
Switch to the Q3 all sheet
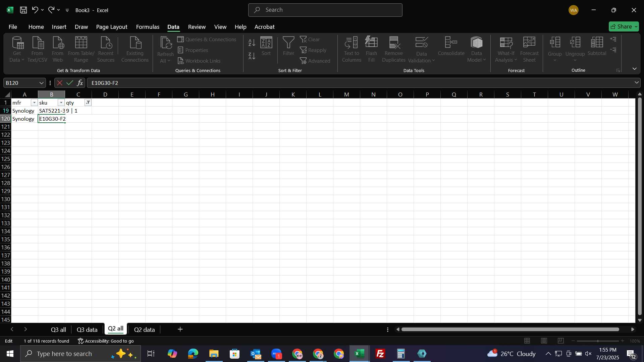tap(58, 330)
